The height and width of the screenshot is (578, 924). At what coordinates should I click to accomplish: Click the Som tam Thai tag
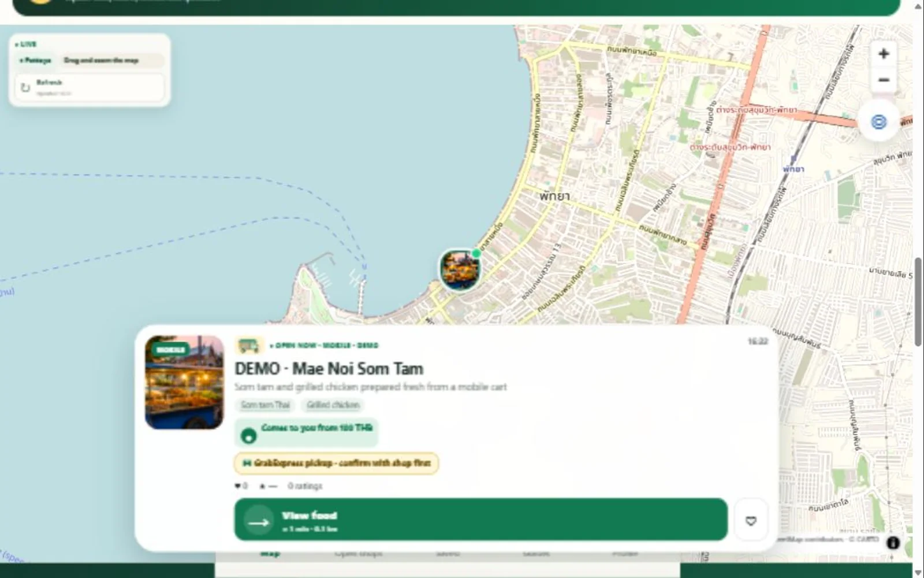click(x=265, y=405)
